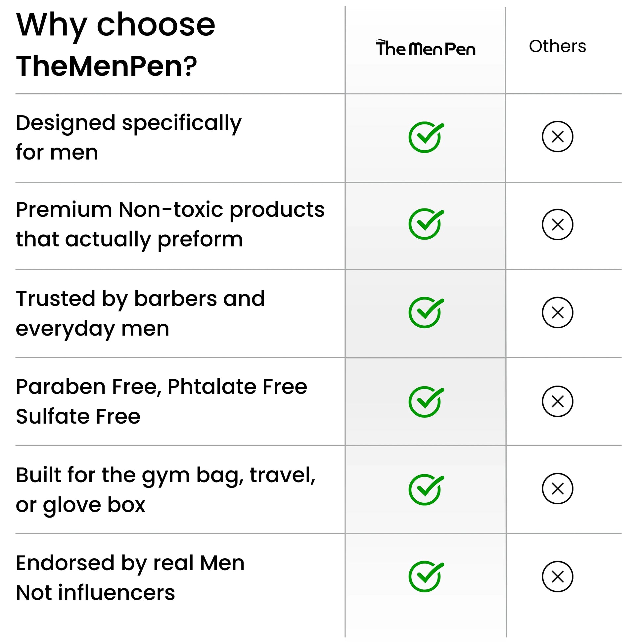644x644 pixels.
Task: Click the green check for Designed specifically for men
Action: click(x=425, y=137)
